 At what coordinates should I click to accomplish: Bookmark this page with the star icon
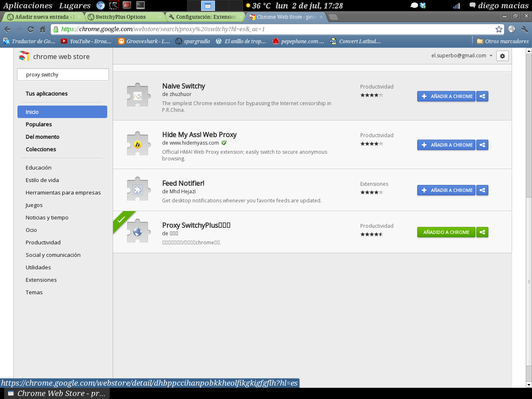499,29
